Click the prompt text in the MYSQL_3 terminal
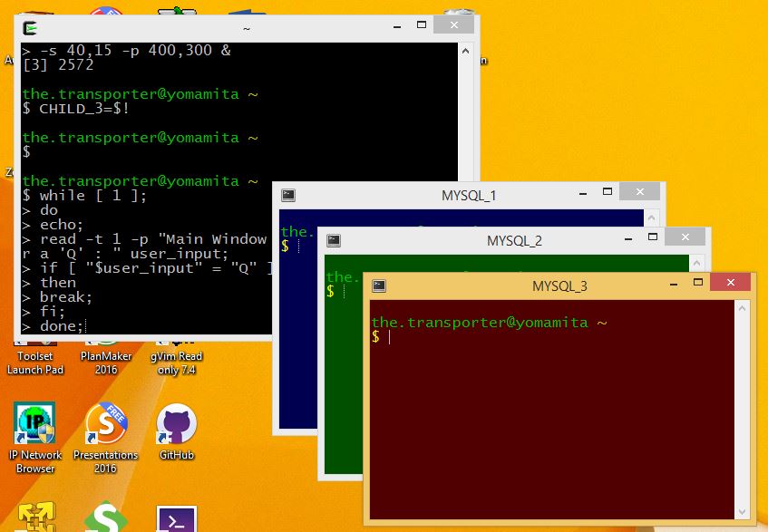This screenshot has height=532, width=768. pos(490,323)
